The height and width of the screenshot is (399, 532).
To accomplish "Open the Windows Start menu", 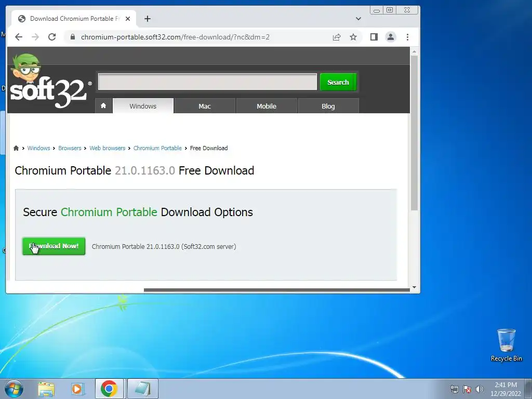I will click(14, 389).
